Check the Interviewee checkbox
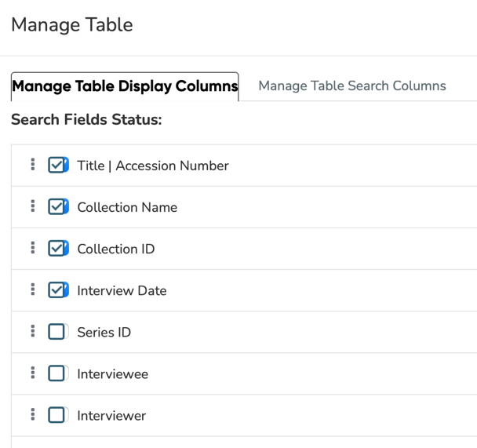 click(56, 373)
